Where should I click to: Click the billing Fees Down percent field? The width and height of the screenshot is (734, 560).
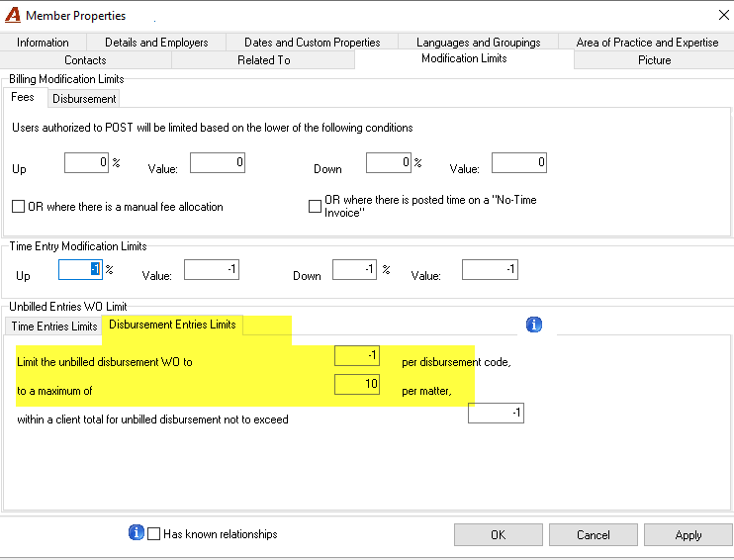coord(389,162)
